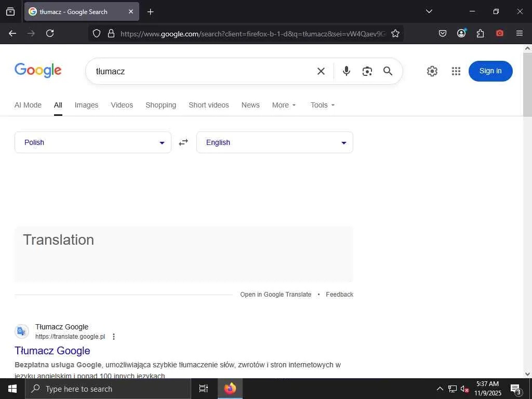The width and height of the screenshot is (532, 399).
Task: Switch to News tab
Action: click(x=250, y=105)
